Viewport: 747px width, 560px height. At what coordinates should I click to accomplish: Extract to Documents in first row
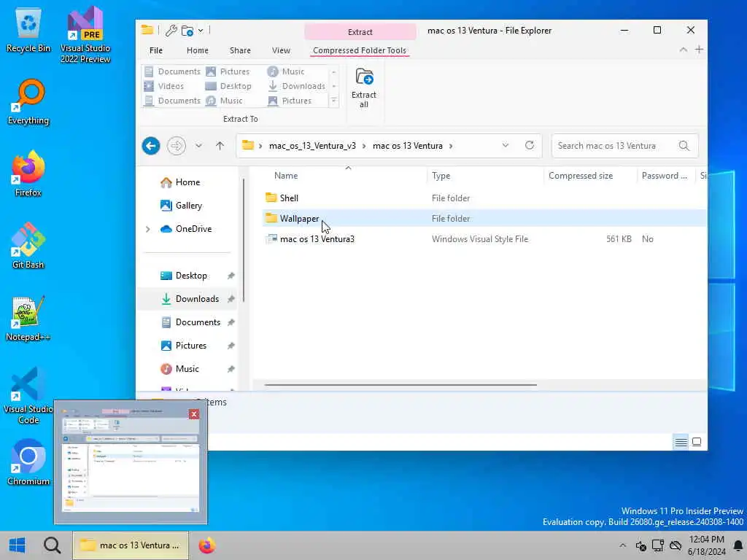coord(172,71)
